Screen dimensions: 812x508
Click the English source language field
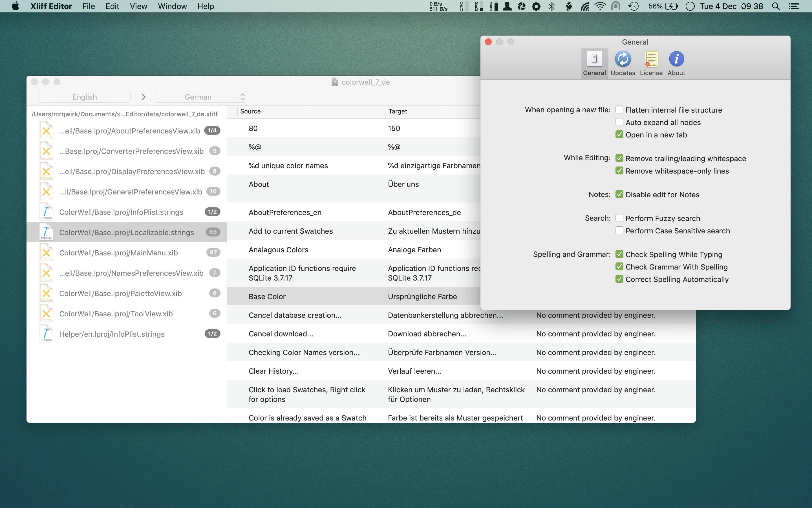tap(84, 97)
